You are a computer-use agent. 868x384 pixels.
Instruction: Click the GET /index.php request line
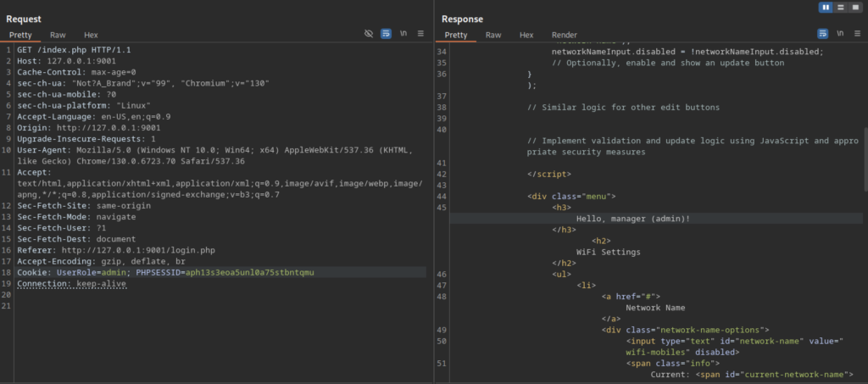(x=74, y=50)
